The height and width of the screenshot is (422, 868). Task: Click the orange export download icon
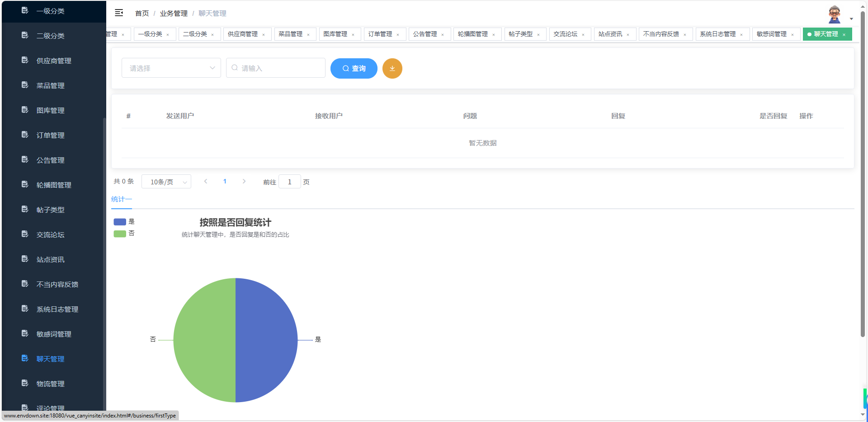click(392, 68)
